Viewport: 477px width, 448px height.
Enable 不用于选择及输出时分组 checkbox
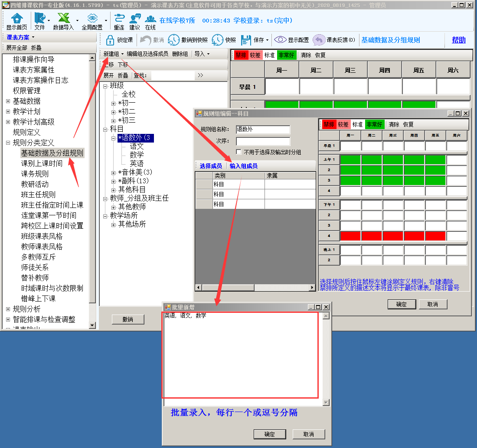point(238,152)
